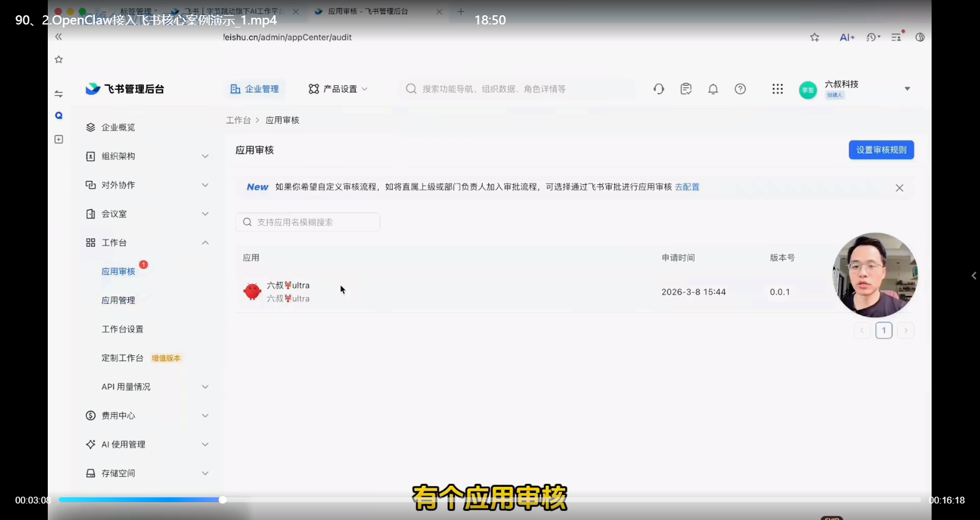
Task: Click the 0.0.1 version number cell
Action: coord(780,292)
